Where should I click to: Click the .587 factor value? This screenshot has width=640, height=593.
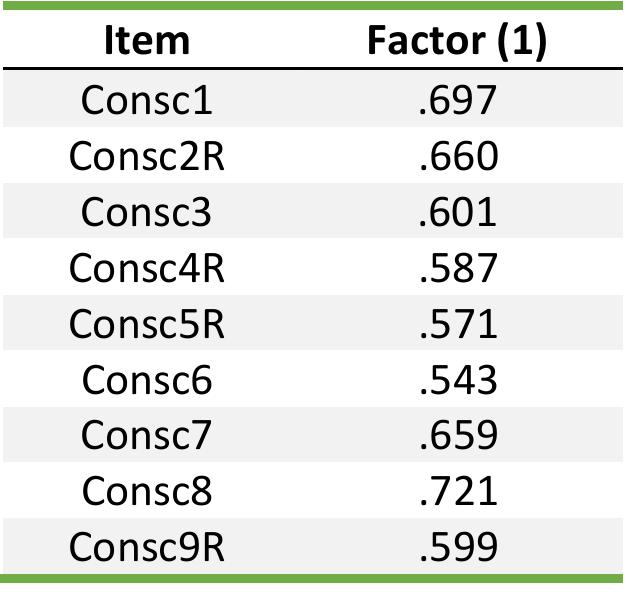point(458,268)
